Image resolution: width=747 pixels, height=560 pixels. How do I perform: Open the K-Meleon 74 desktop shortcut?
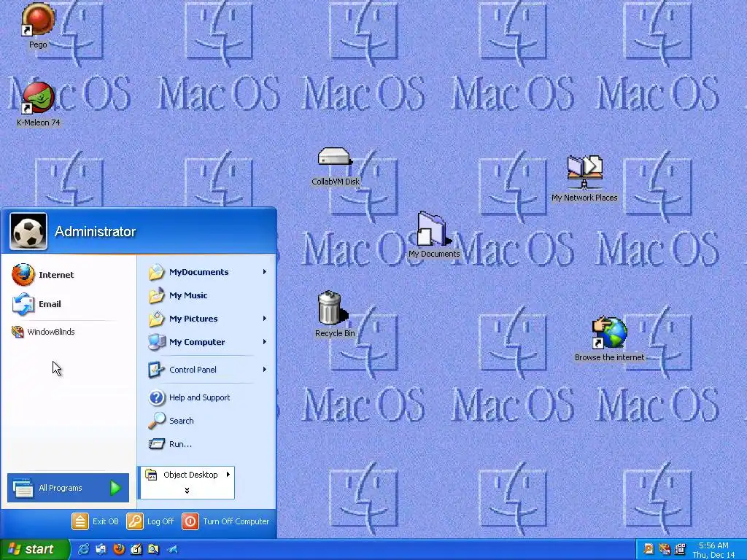pos(38,98)
